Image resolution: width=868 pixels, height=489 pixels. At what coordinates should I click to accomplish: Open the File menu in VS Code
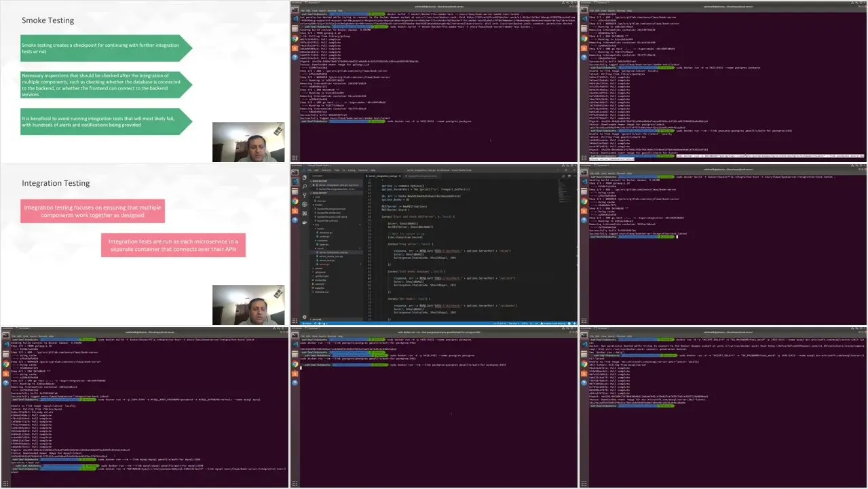[x=309, y=170]
